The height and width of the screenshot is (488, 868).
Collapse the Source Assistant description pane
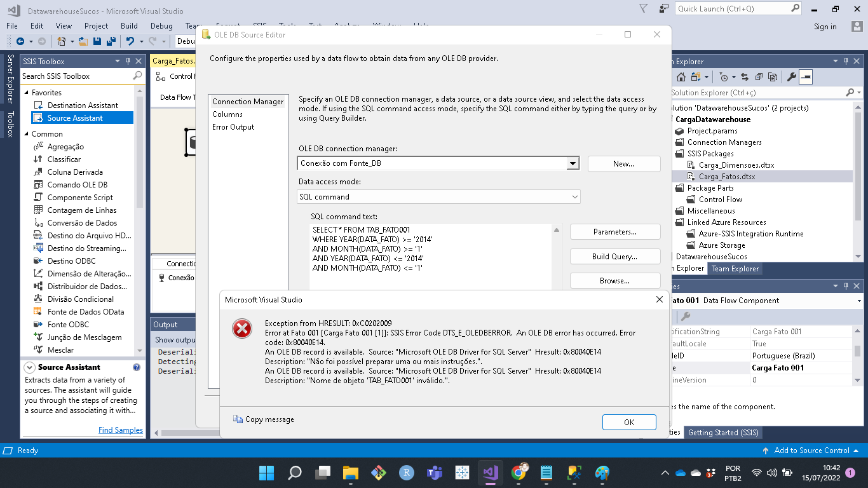click(x=29, y=367)
